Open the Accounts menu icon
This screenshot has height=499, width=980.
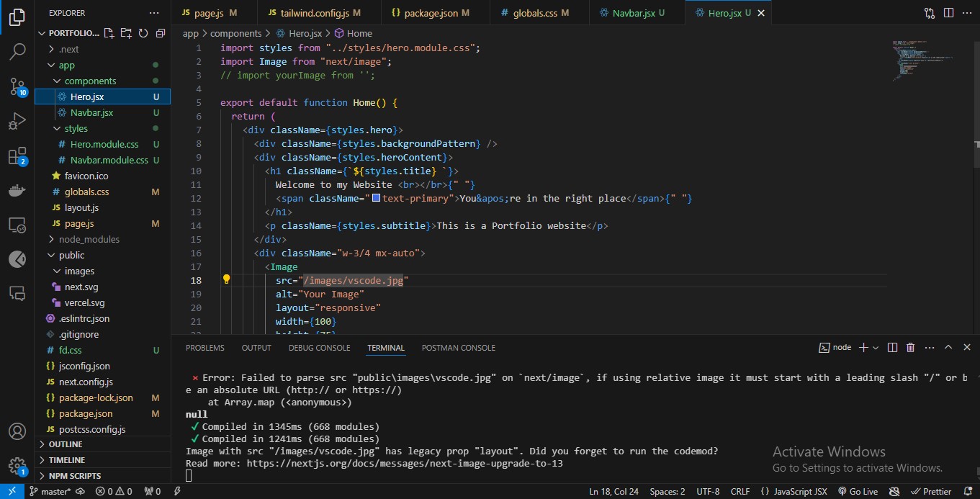click(17, 431)
